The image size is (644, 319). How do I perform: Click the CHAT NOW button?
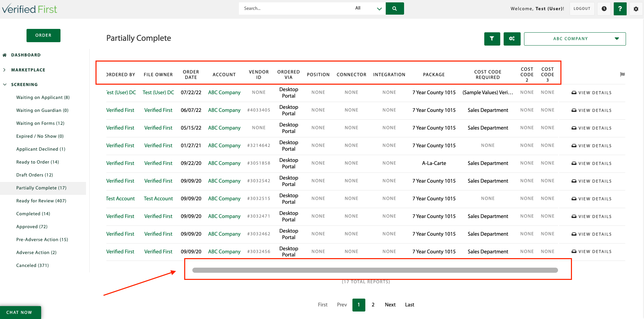(x=20, y=313)
